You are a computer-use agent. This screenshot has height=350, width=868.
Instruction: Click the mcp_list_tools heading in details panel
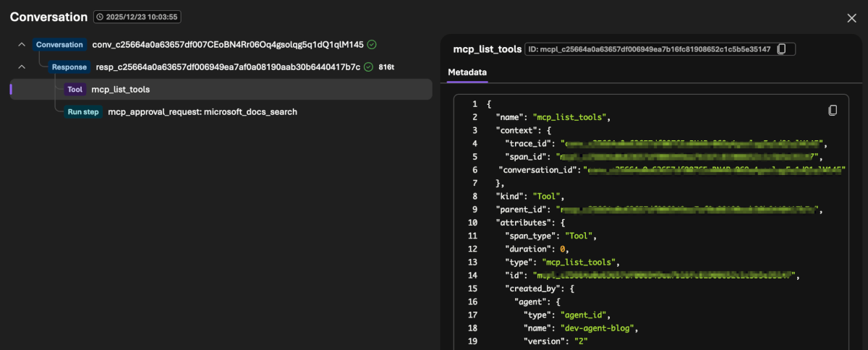[x=487, y=49]
